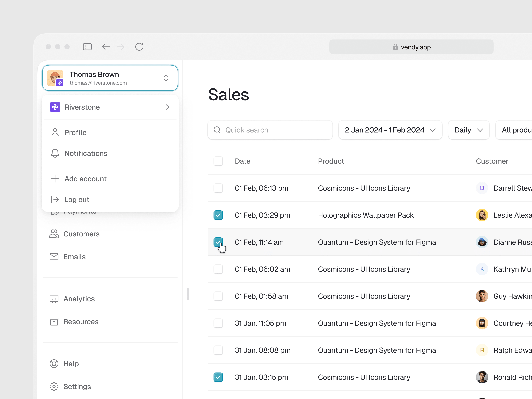This screenshot has width=532, height=399.
Task: Click Guy Hawkins' avatar photo
Action: point(482,296)
